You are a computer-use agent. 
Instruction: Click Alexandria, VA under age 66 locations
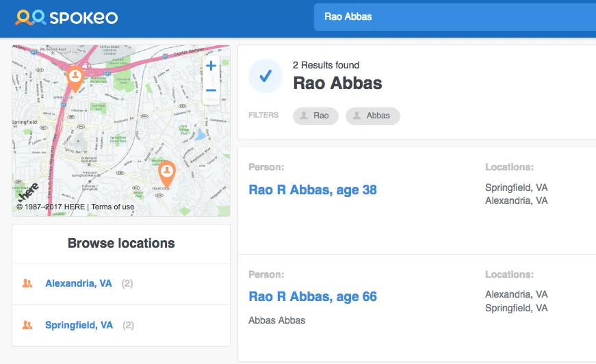[516, 294]
